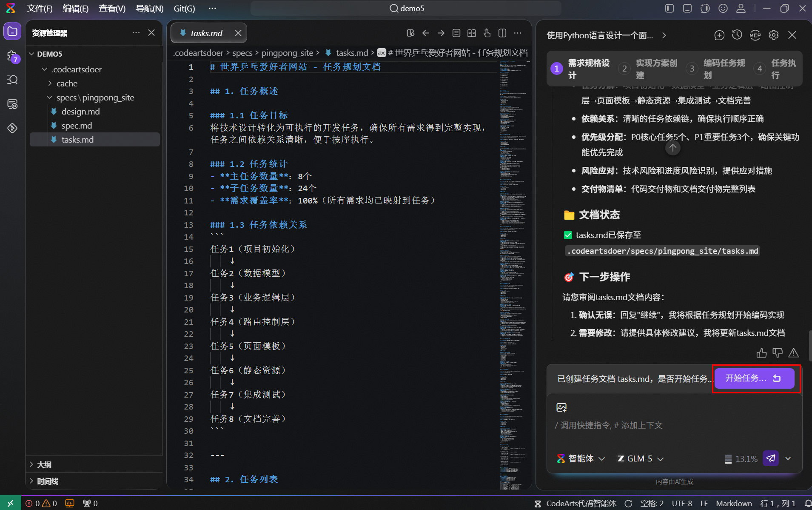Screen dimensions: 812x510
Task: Give the response a thumbs down
Action: [778, 353]
